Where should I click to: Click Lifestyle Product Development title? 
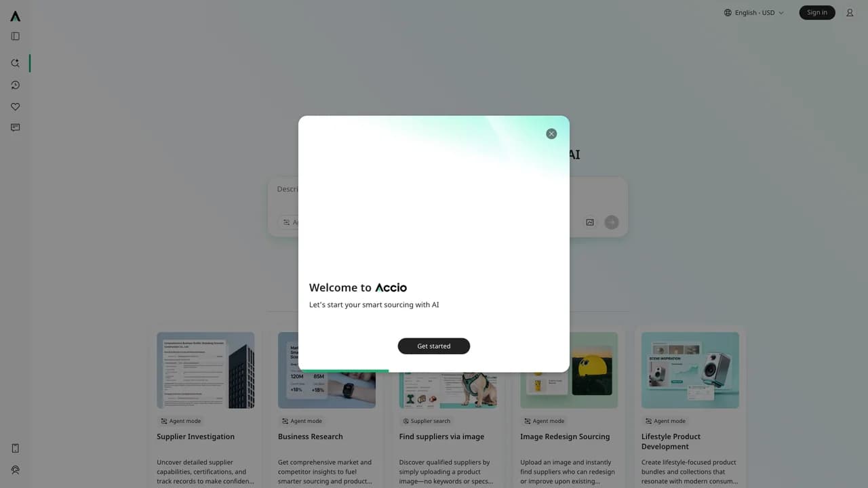[x=671, y=441]
